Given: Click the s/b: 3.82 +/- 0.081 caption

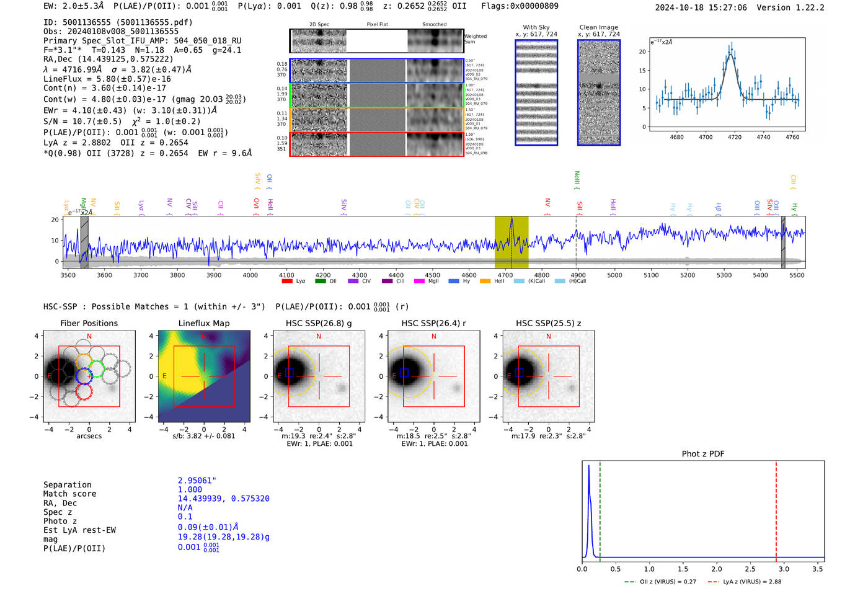Looking at the screenshot, I should tap(204, 436).
